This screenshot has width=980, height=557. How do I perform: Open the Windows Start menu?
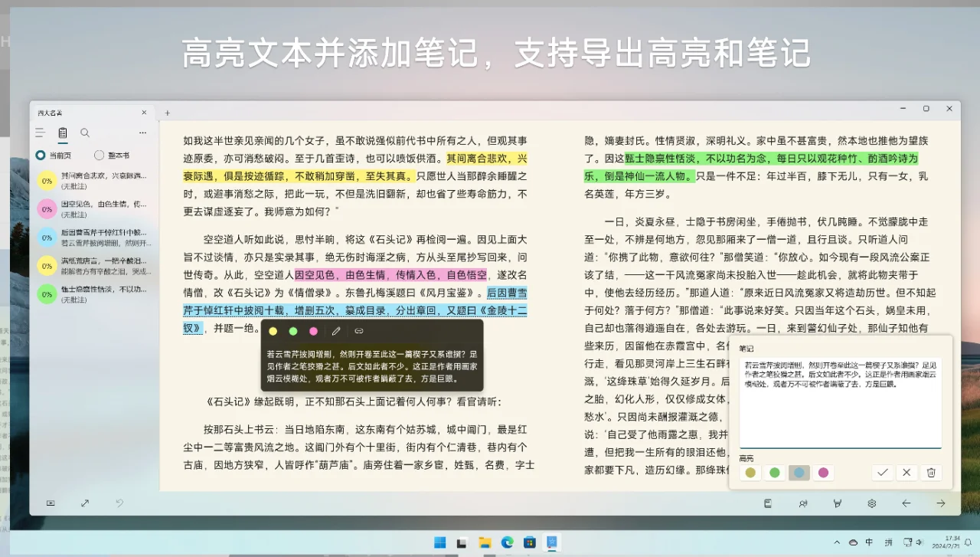[x=440, y=542]
